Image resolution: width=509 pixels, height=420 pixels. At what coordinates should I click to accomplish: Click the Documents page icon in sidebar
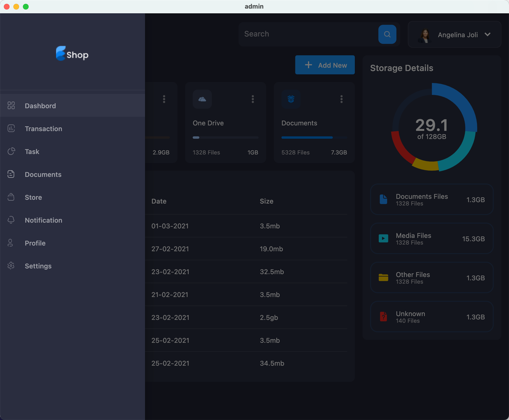pos(11,174)
